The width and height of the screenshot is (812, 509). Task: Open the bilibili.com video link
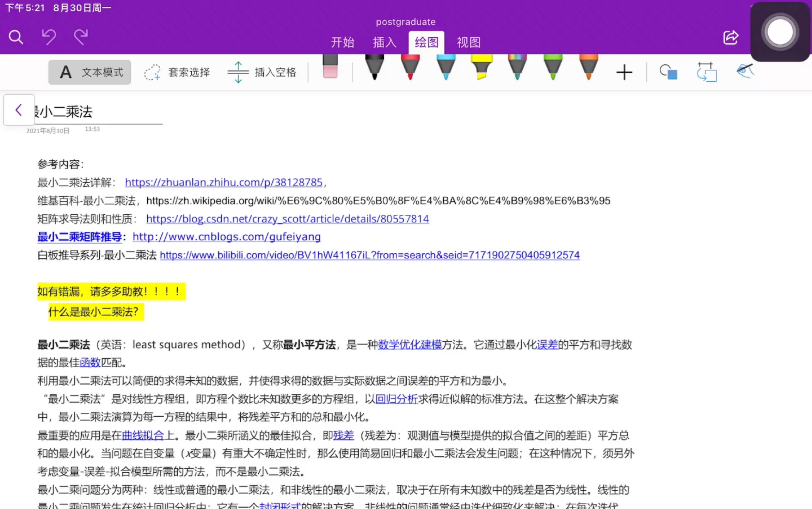coord(370,255)
